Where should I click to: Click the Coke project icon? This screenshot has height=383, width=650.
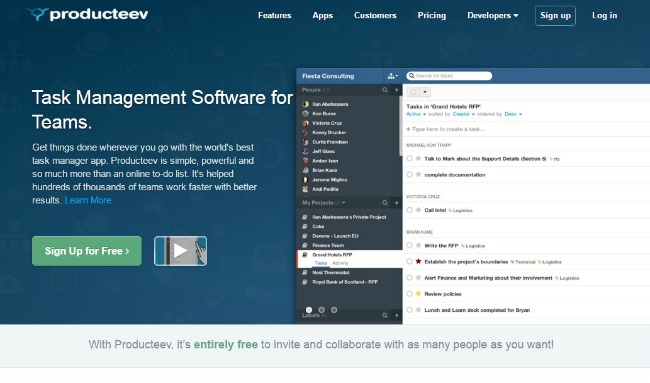pyautogui.click(x=305, y=226)
